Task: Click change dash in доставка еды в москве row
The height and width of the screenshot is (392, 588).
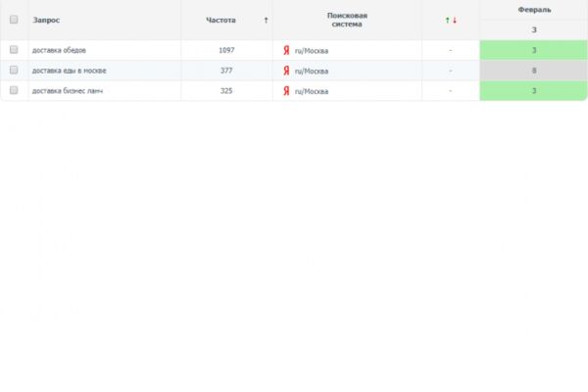Action: point(451,71)
